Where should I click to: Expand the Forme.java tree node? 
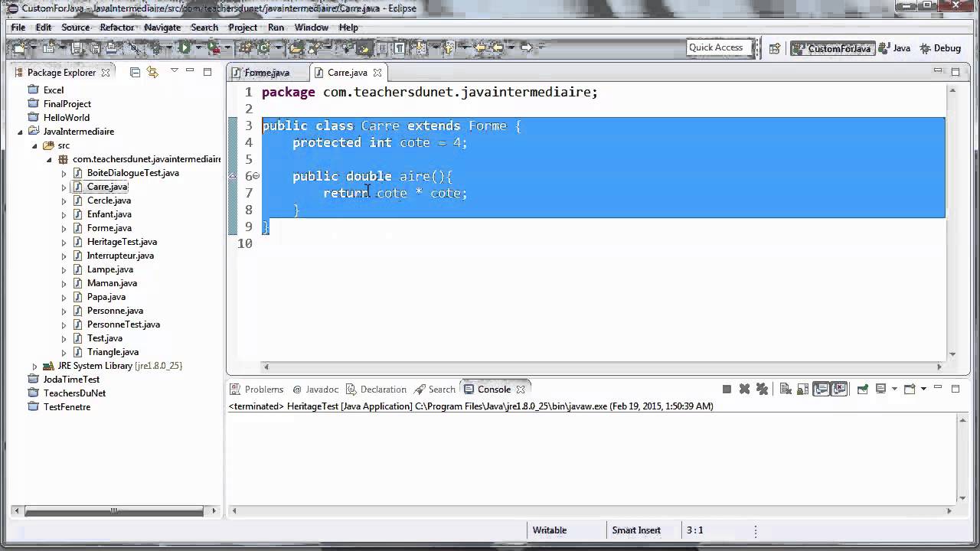(64, 228)
